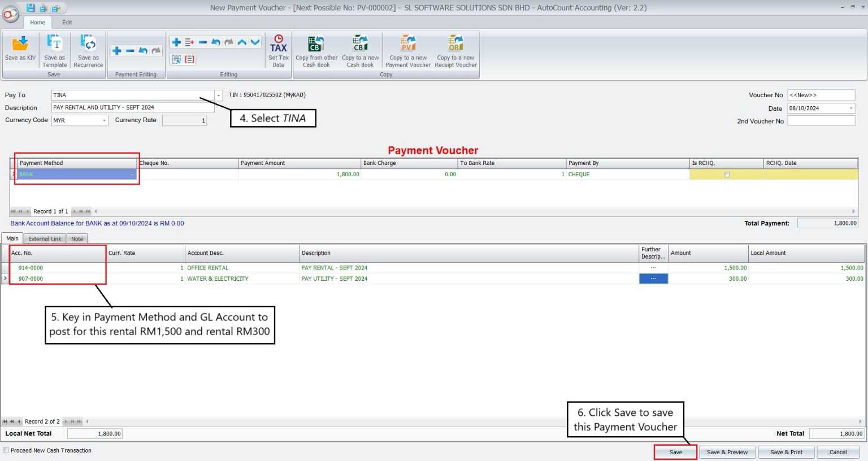
Task: Open the AutoCount application logo menu
Action: pyautogui.click(x=10, y=14)
